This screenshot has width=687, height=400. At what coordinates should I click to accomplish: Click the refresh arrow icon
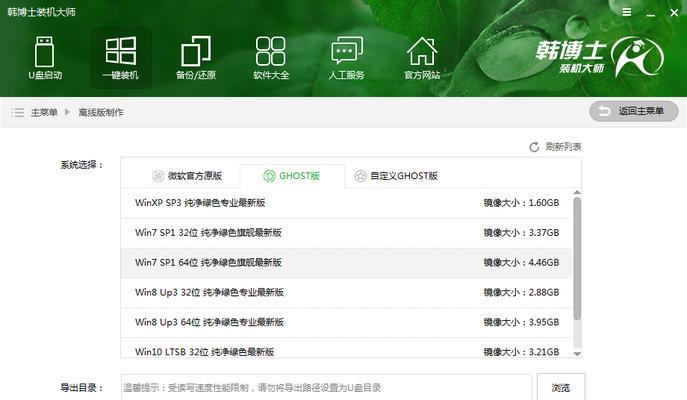(534, 147)
